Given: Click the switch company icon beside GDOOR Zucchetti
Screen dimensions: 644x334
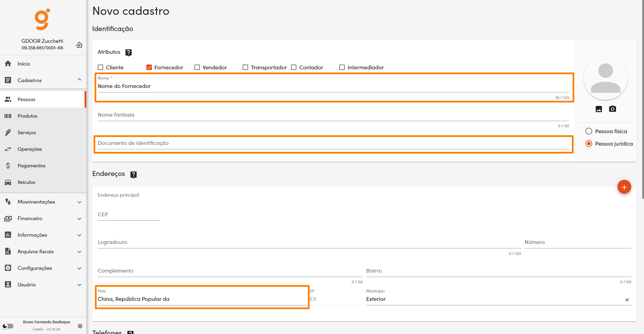Looking at the screenshot, I should 79,45.
